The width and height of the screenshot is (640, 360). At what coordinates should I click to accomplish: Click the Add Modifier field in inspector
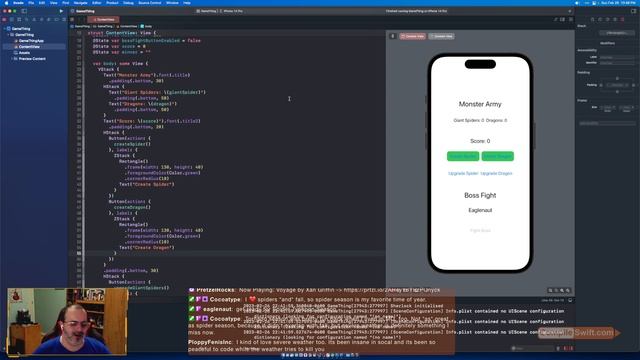click(x=607, y=123)
